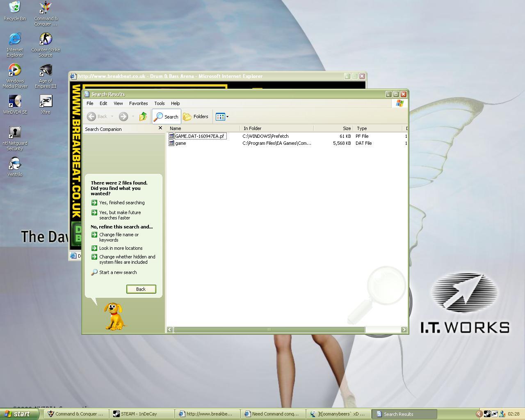Choose 'Look in more locations'

[x=117, y=248]
